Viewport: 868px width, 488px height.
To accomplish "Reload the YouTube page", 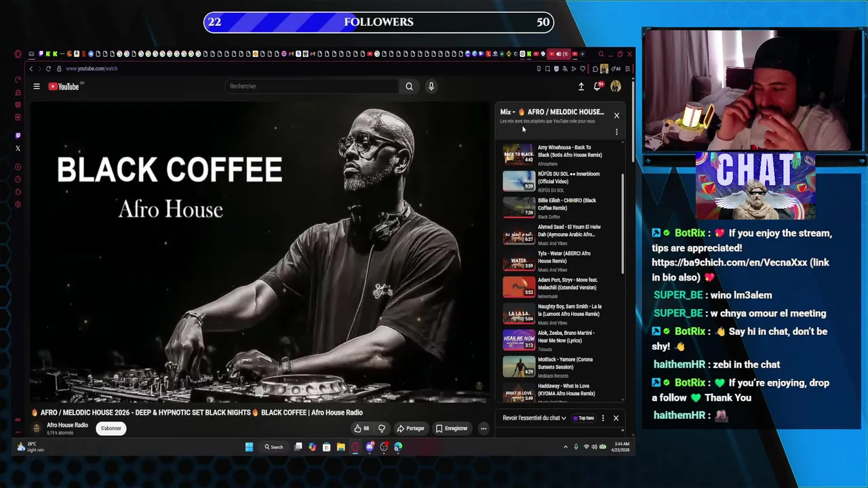I will pyautogui.click(x=48, y=68).
